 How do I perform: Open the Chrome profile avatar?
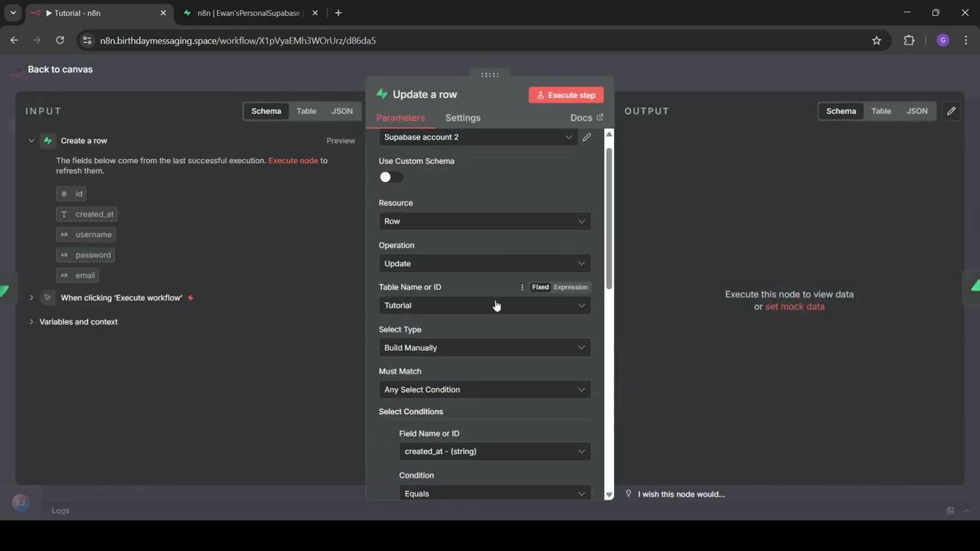[942, 41]
